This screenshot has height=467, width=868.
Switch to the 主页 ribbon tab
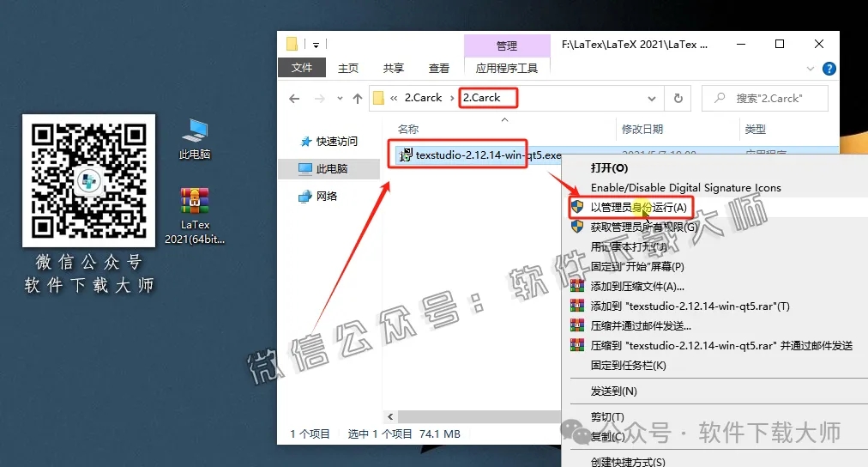coord(348,68)
